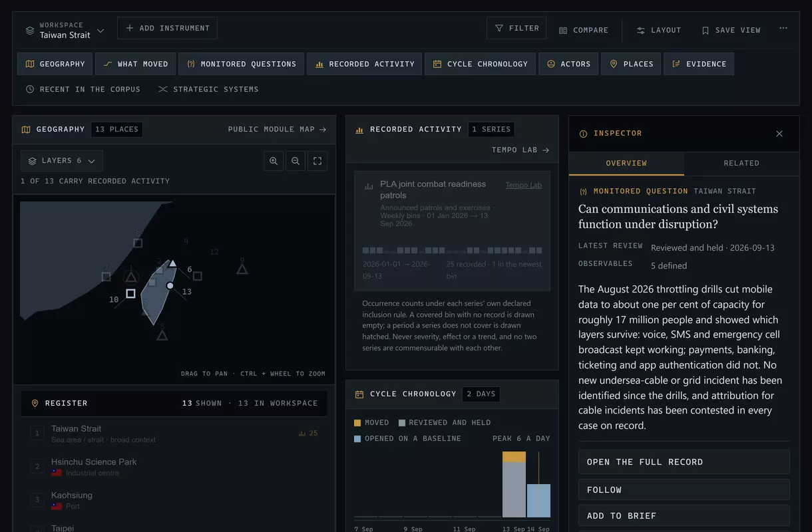Open the Monitored Questions tab

242,64
